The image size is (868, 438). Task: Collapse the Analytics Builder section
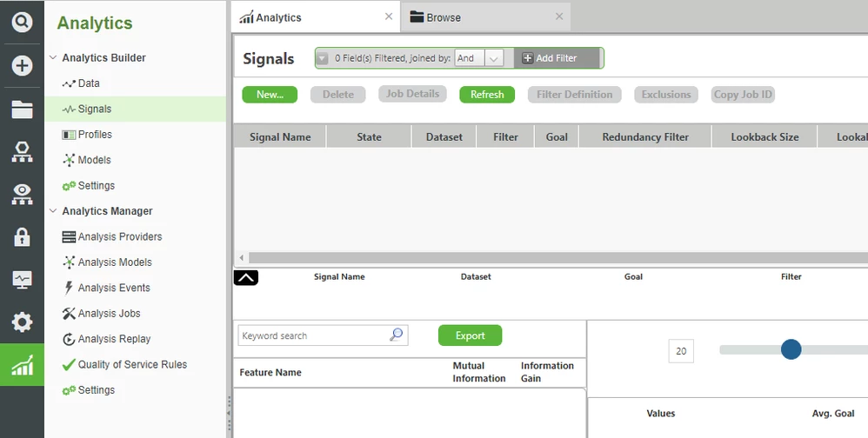click(x=53, y=57)
